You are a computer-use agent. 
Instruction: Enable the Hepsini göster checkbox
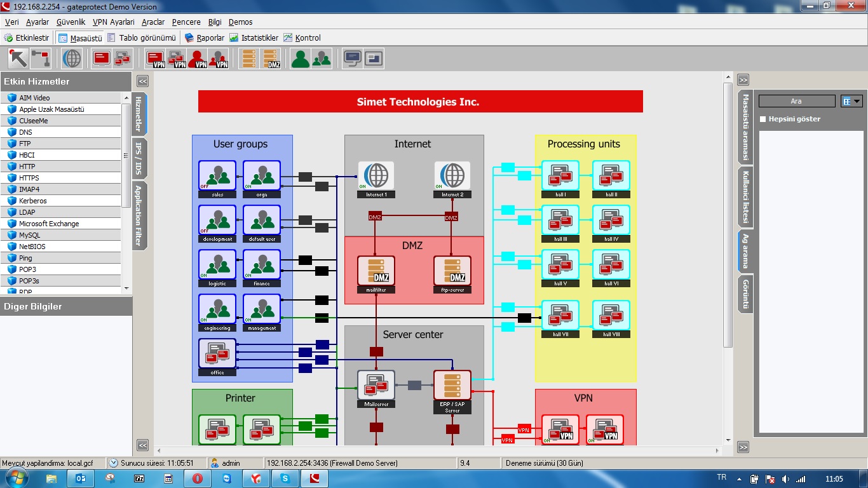coord(763,119)
